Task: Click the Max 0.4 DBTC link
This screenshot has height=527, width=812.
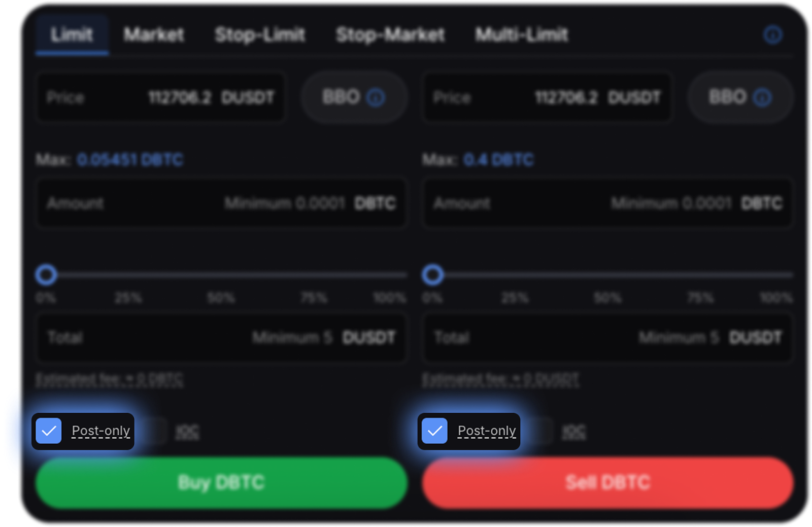Action: click(498, 160)
